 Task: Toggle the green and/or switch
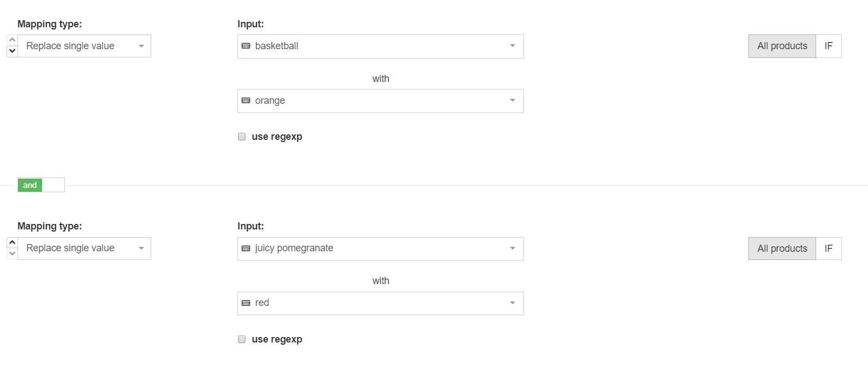(x=41, y=185)
